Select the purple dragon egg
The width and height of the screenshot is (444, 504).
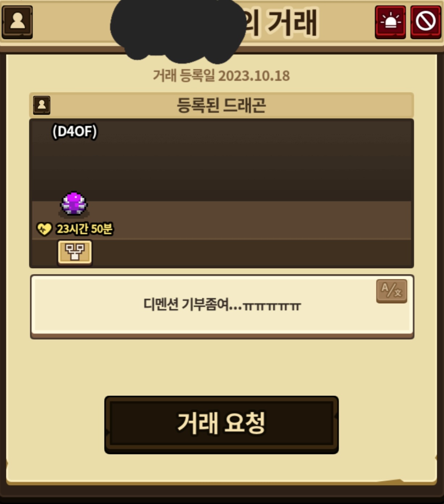[74, 204]
